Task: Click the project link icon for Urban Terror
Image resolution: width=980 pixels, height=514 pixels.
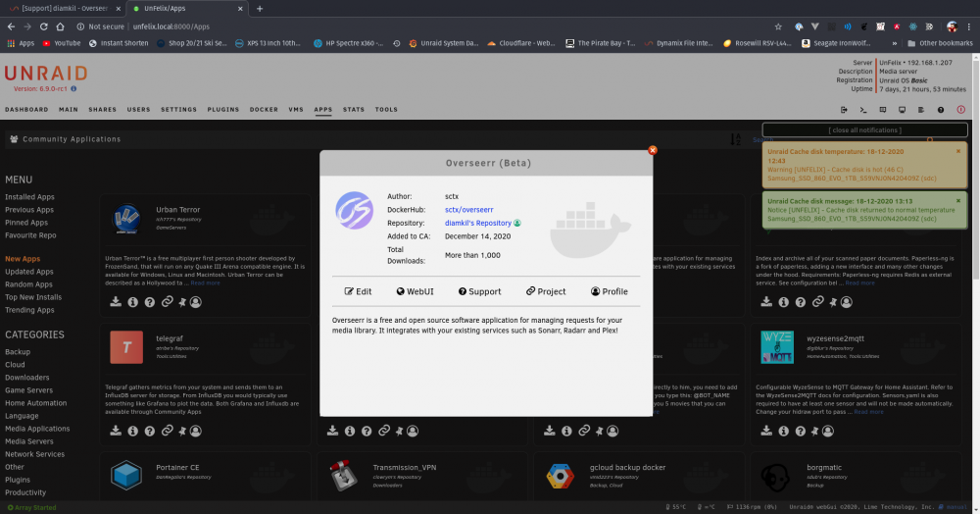Action: coord(167,302)
